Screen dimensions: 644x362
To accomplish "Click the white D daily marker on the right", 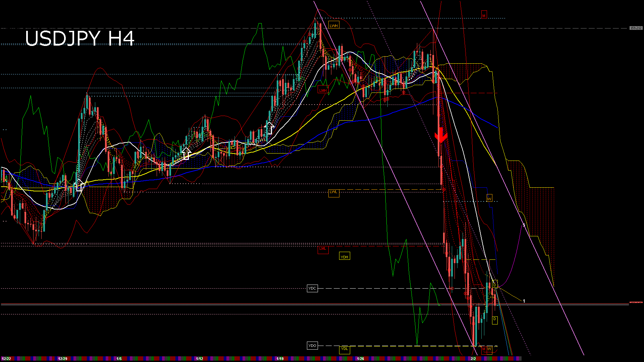I will click(x=494, y=284).
